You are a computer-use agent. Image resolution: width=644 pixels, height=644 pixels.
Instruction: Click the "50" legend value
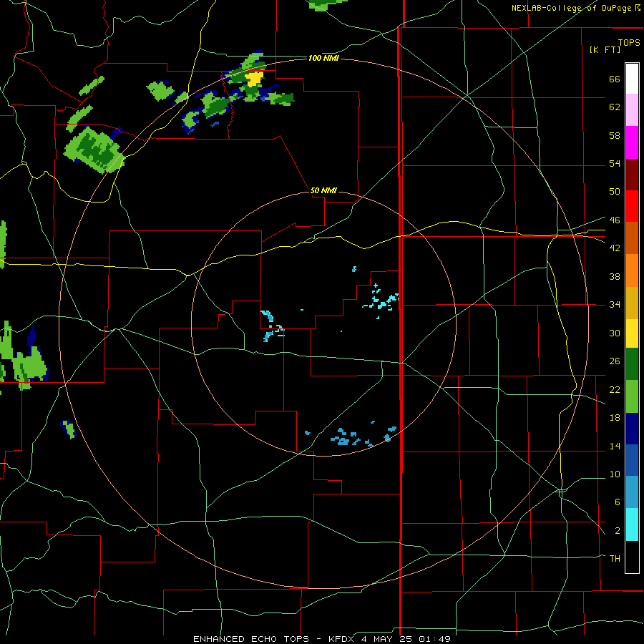coord(615,191)
